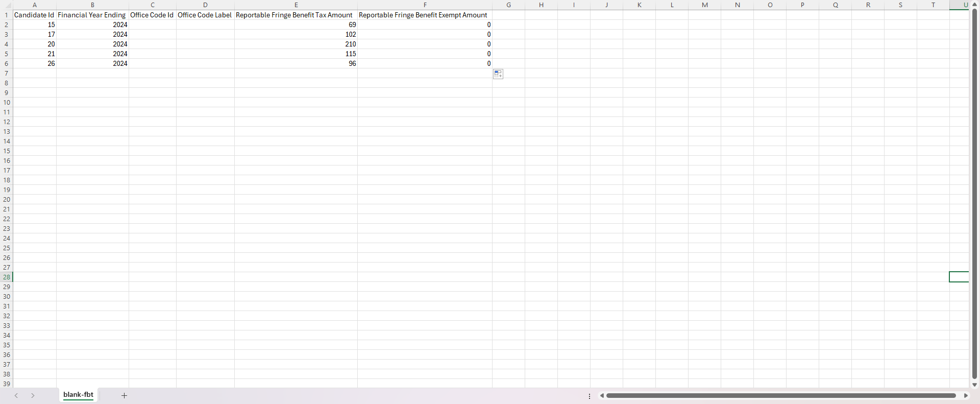Open the Auto Fill Options button
The width and height of the screenshot is (980, 404).
click(498, 75)
